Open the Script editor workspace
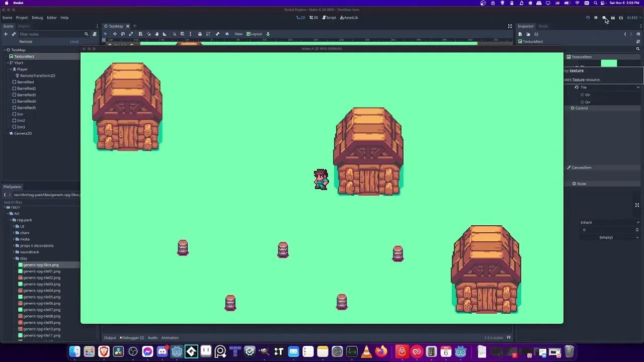 click(331, 18)
